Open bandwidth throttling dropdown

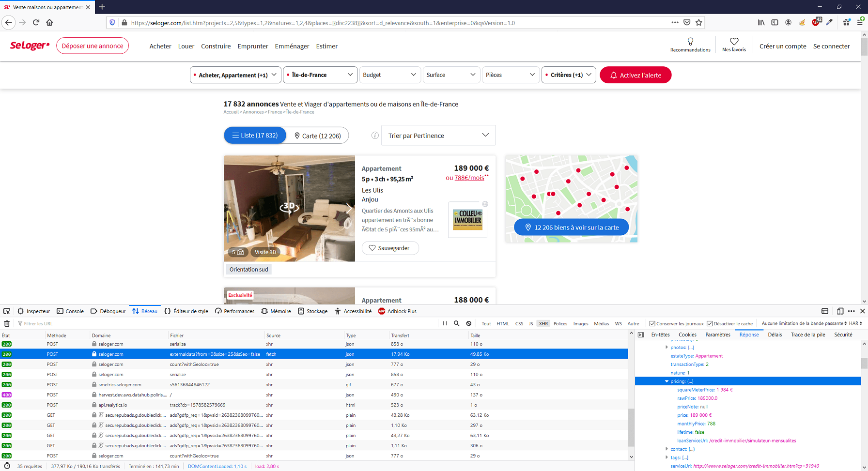pos(804,323)
